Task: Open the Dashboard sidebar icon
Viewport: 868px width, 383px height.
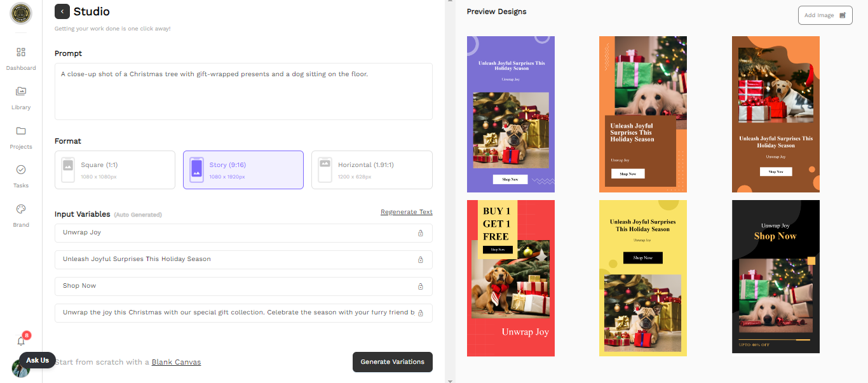Action: 21,52
